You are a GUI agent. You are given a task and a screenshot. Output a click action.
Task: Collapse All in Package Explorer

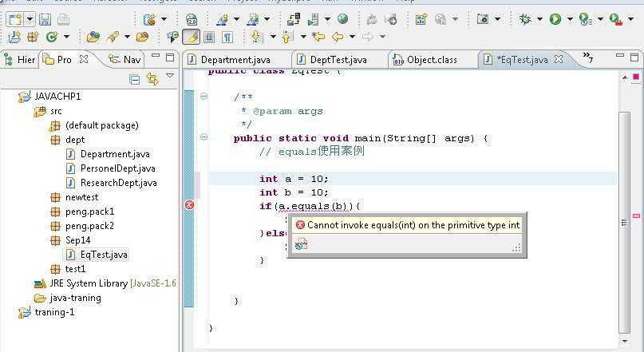click(134, 79)
